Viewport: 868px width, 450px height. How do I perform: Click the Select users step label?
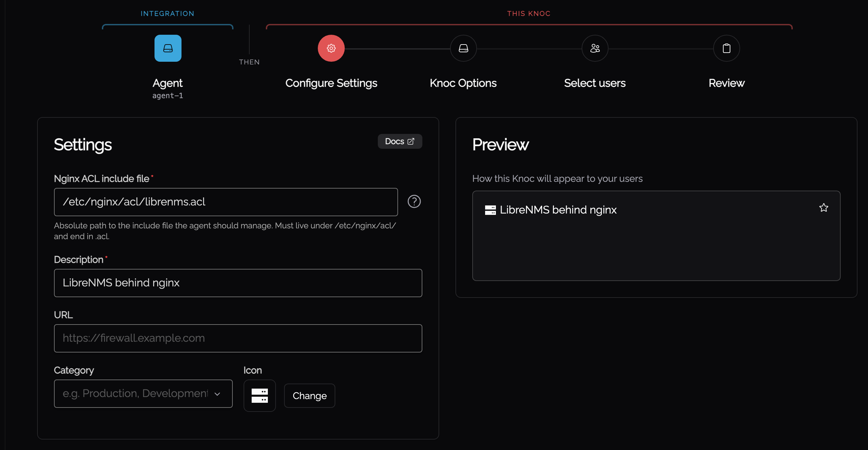point(595,83)
